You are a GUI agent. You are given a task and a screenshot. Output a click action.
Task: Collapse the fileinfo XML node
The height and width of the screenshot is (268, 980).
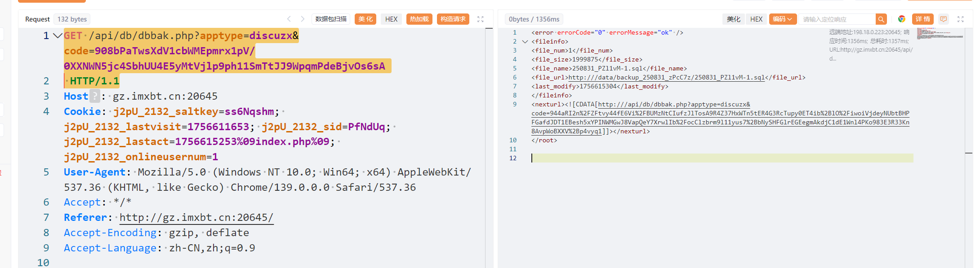pos(525,41)
